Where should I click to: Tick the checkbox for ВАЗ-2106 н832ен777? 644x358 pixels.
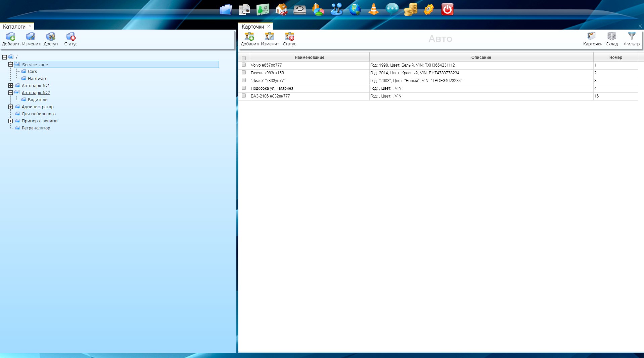point(244,96)
